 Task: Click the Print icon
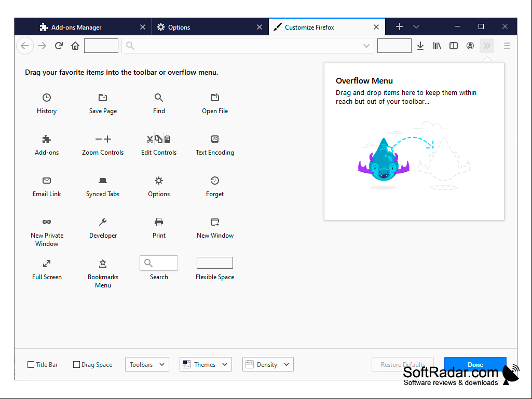(x=159, y=222)
